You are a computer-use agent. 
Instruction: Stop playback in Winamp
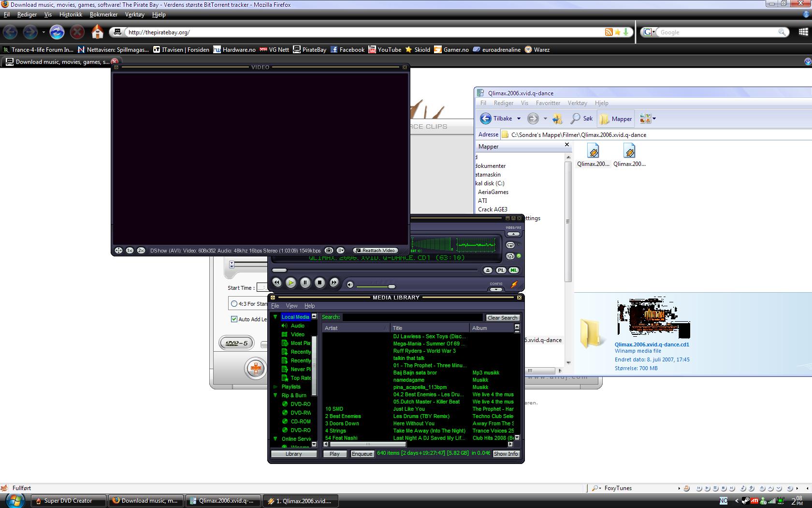coord(319,283)
